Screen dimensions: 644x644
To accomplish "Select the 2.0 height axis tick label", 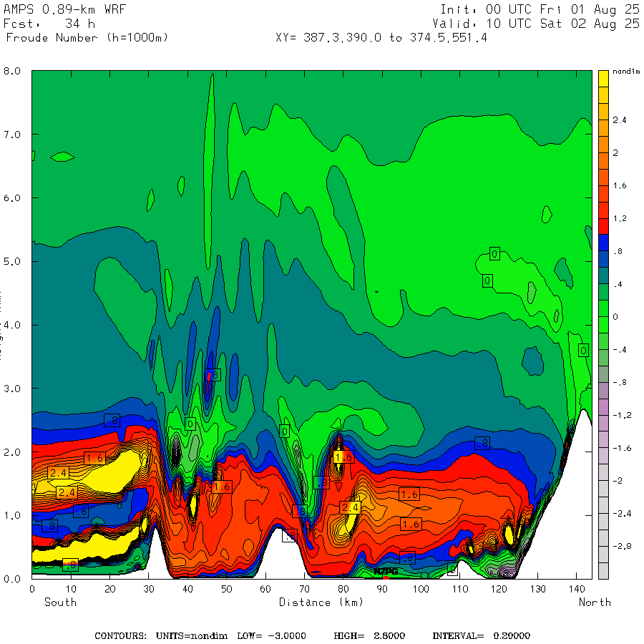I will click(x=12, y=452).
